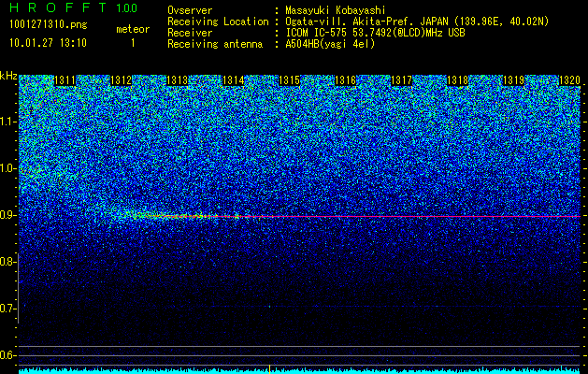Click the date stamp 10.01.27 13:10
The image size is (588, 374).
[48, 43]
